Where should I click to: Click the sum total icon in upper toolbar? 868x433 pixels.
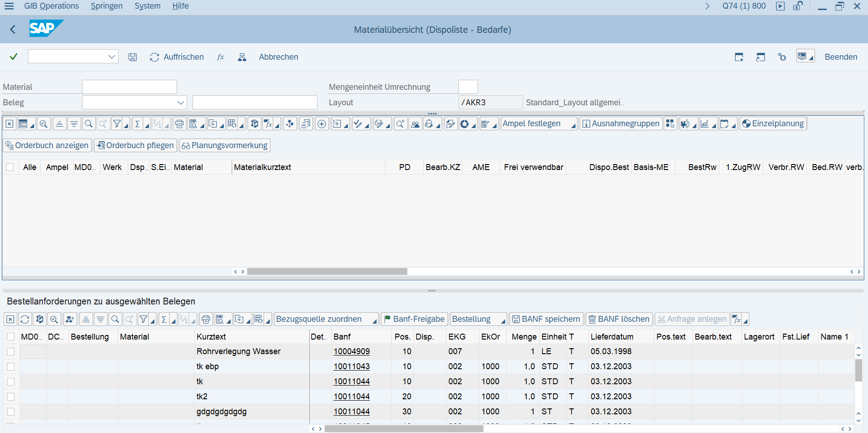(x=137, y=124)
